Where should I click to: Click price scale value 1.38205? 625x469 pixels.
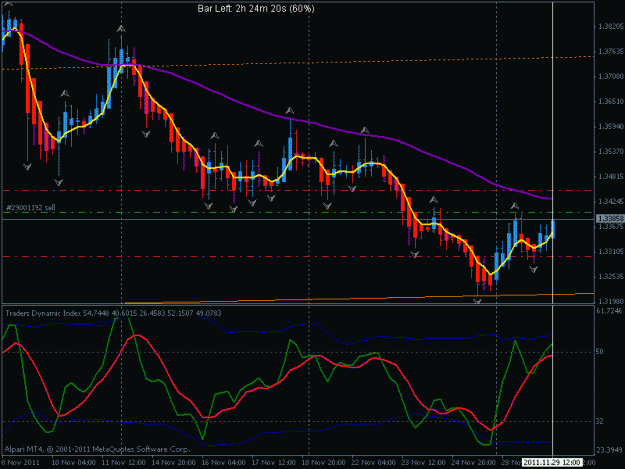(611, 27)
